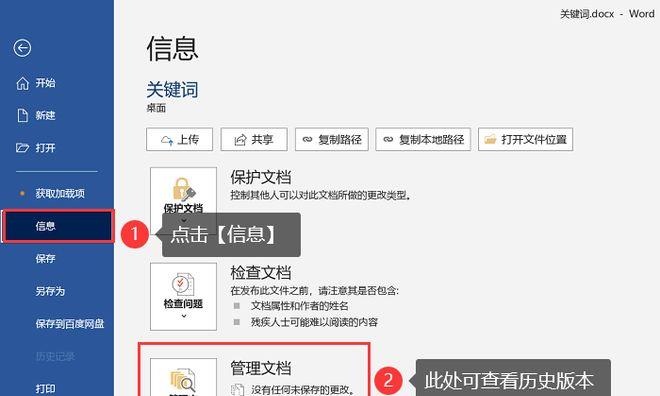Click the 保护文档 heading text
The width and height of the screenshot is (660, 396).
(261, 177)
